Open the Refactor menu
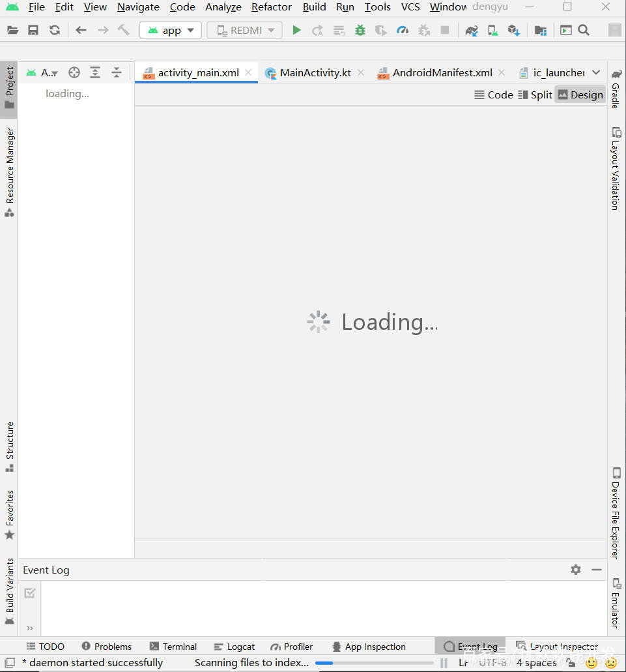Screen dimensions: 626x672 [271, 7]
